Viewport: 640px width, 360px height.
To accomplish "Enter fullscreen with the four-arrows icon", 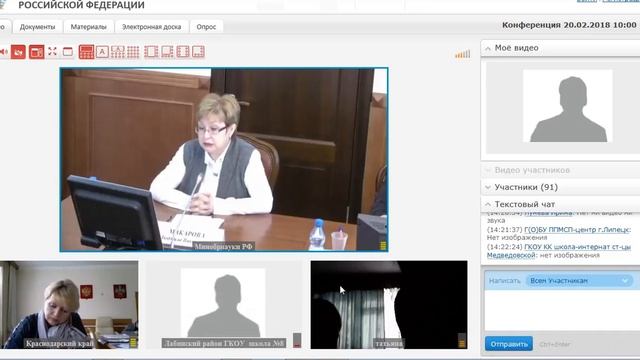I will 52,51.
